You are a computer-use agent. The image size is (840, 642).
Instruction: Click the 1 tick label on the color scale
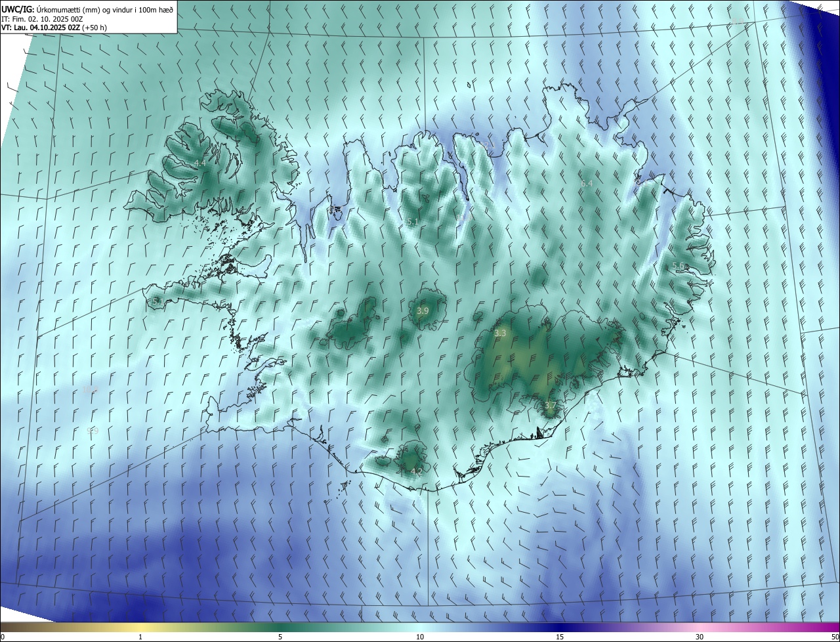[140, 637]
